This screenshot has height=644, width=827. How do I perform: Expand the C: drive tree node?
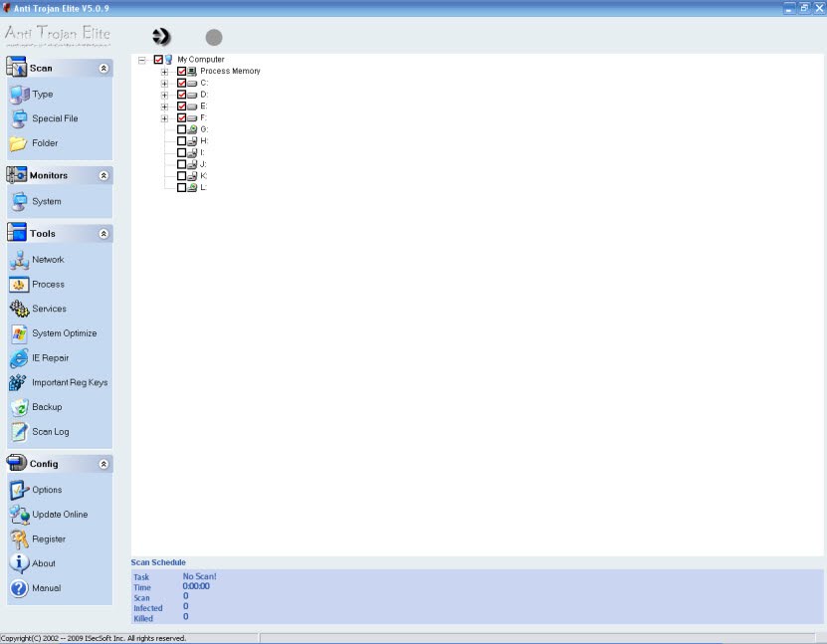click(165, 83)
